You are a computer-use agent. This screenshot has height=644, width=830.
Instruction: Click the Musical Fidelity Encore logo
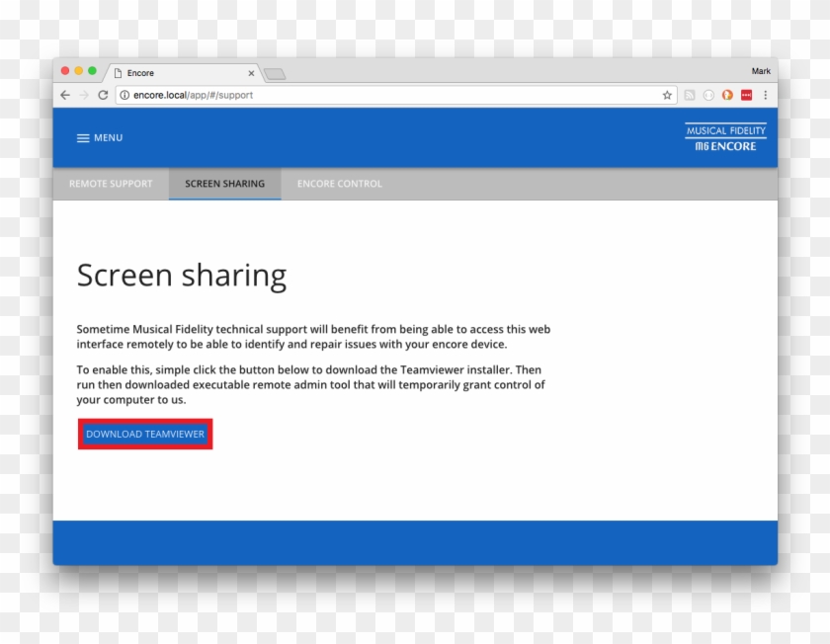pyautogui.click(x=725, y=138)
